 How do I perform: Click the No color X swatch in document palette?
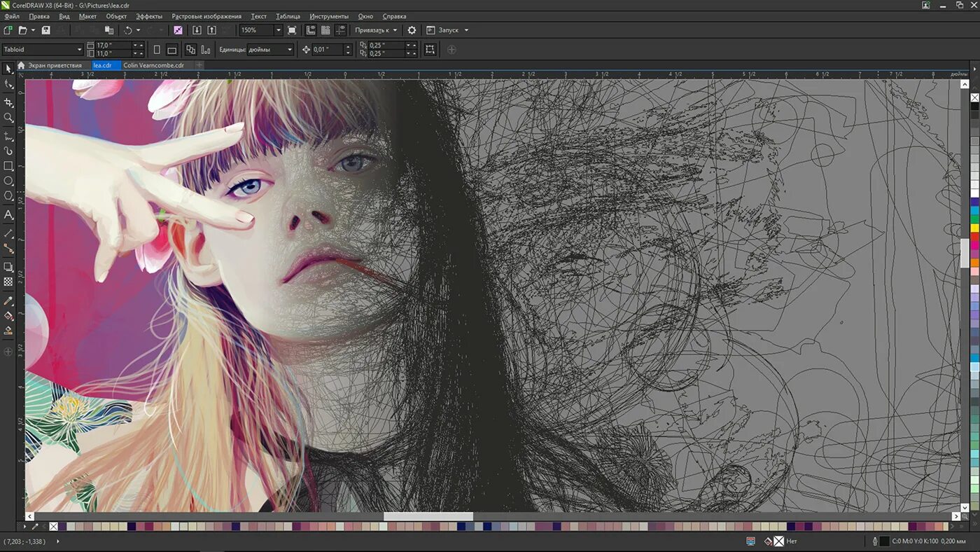(x=53, y=526)
